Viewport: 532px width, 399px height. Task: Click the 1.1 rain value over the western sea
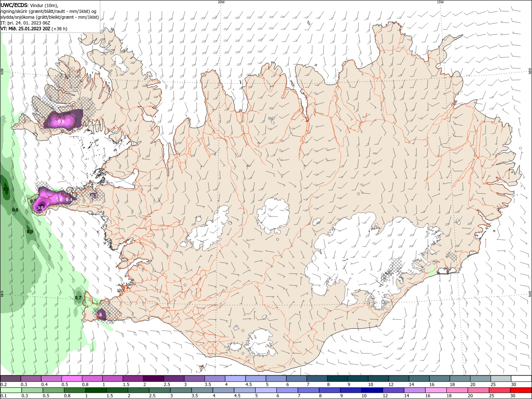[6, 190]
